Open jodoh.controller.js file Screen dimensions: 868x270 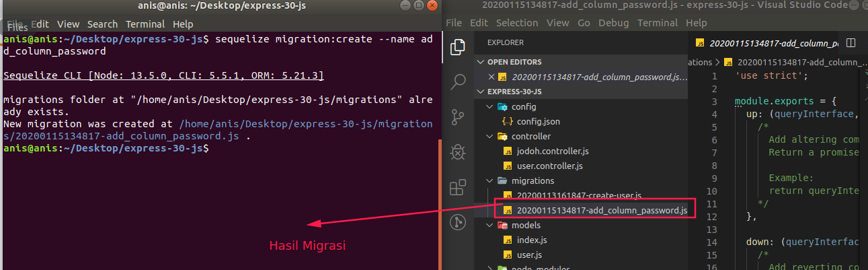pyautogui.click(x=553, y=151)
